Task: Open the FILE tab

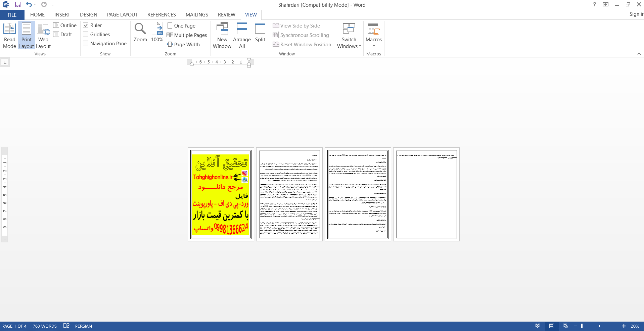Action: (12, 15)
